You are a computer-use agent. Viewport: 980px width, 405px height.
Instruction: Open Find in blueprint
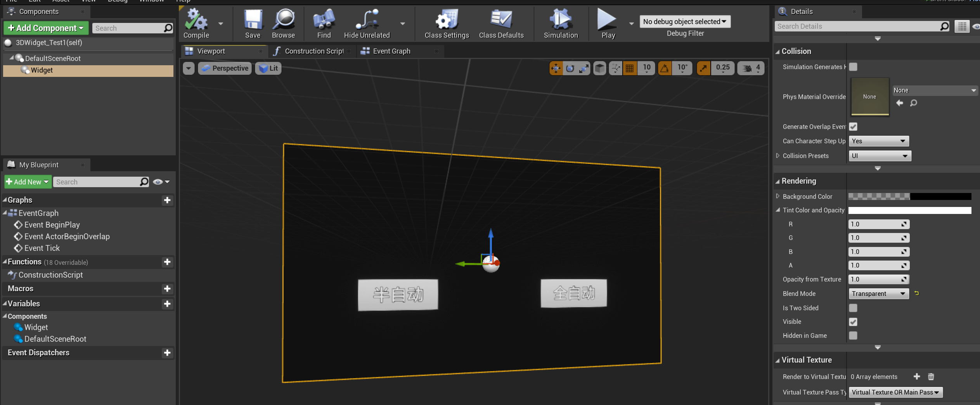(324, 24)
